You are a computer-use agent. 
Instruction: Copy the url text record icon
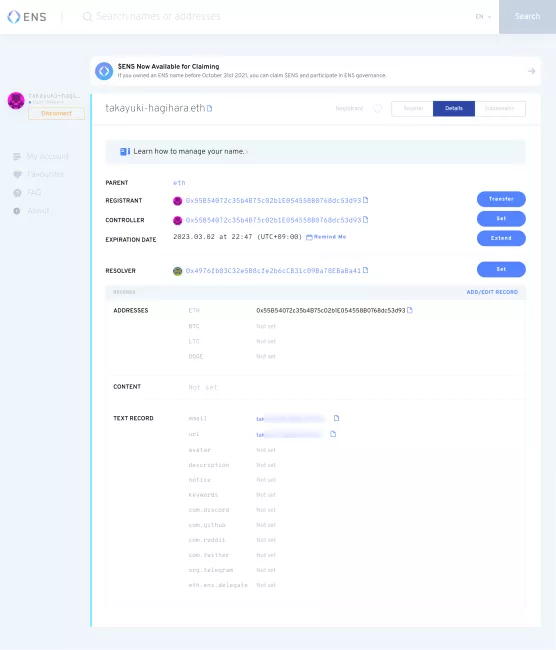pyautogui.click(x=333, y=434)
